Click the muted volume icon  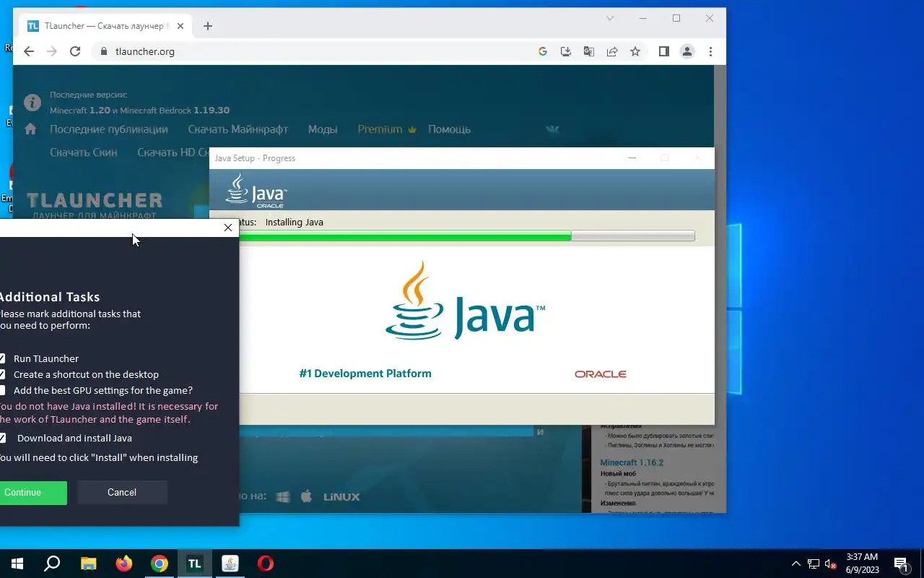[x=831, y=564]
